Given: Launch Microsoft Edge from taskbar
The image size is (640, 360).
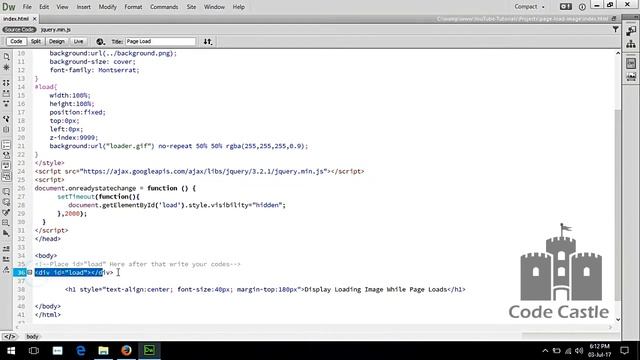Looking at the screenshot, I should [80, 351].
